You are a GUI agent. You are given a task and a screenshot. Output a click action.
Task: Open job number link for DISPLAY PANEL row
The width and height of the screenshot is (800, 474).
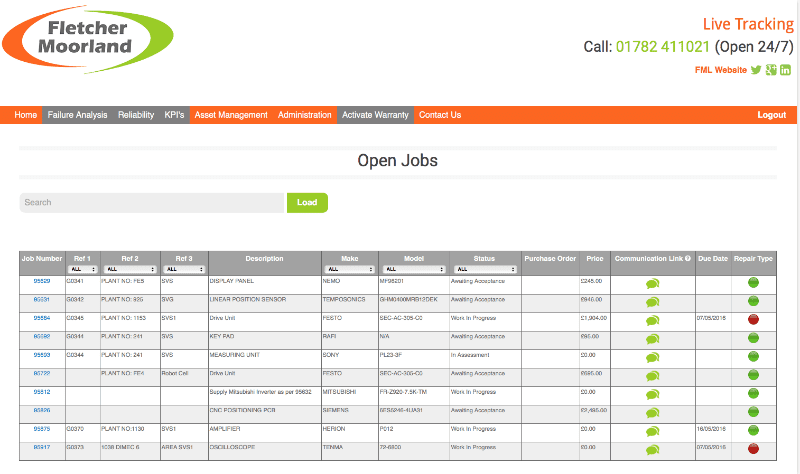tap(42, 281)
